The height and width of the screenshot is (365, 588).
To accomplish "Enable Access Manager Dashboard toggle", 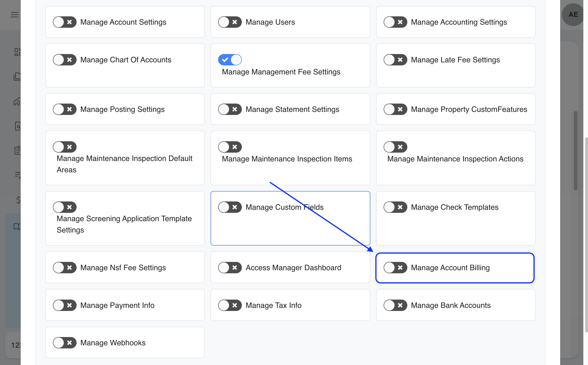I will pyautogui.click(x=230, y=268).
